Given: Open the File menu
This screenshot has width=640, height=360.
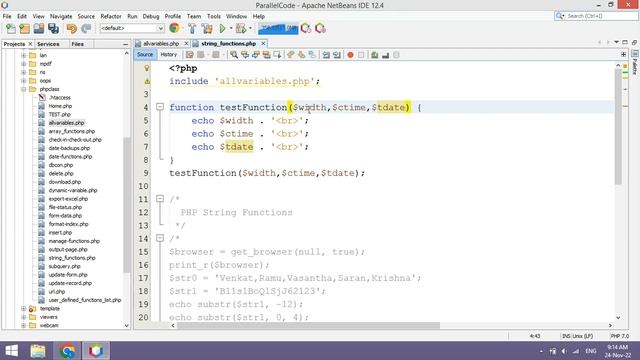Looking at the screenshot, I should (x=7, y=16).
